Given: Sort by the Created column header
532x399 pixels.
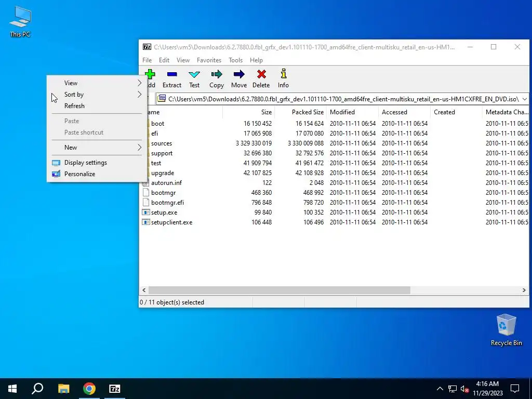Looking at the screenshot, I should pos(456,112).
